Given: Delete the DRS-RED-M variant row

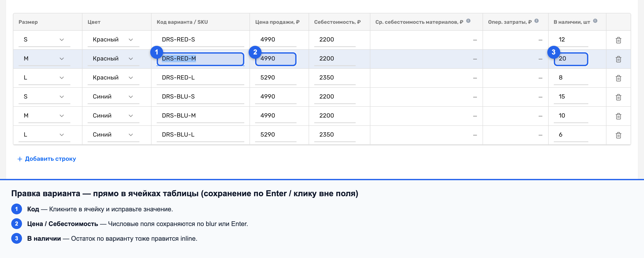Looking at the screenshot, I should tap(618, 59).
